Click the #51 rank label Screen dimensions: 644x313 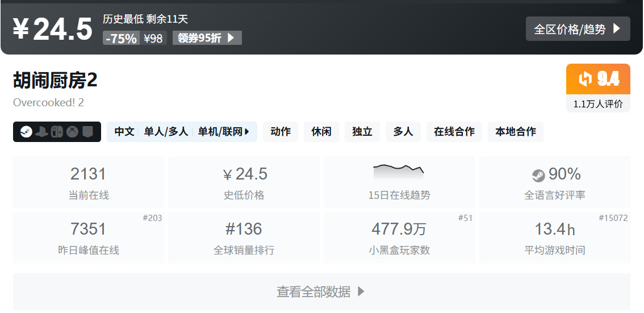(465, 218)
